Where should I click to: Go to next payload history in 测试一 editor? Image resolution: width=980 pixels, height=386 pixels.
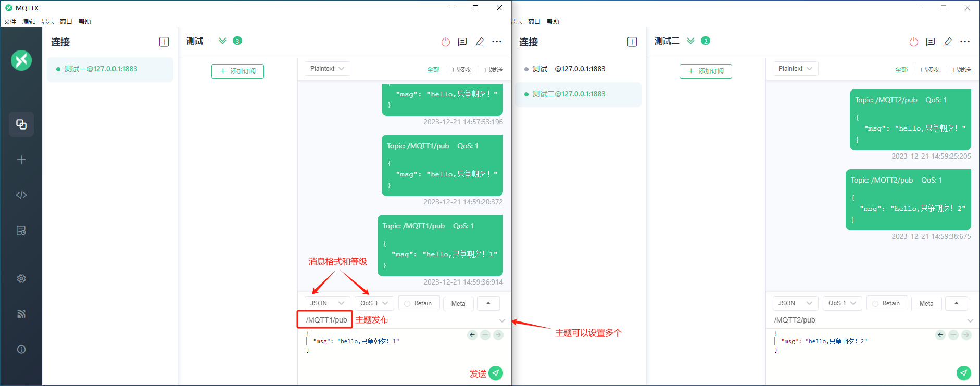point(498,335)
